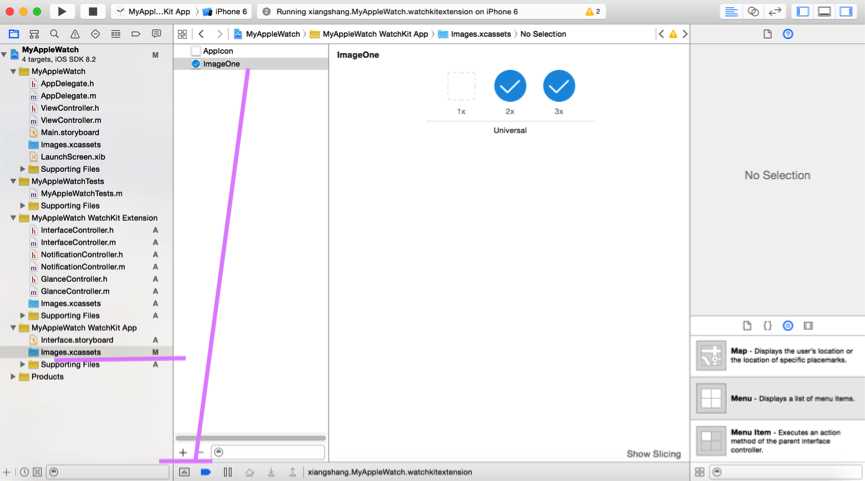Screen dimensions: 865x481
Task: Click MyAppleWatch in the jump bar
Action: (x=267, y=34)
